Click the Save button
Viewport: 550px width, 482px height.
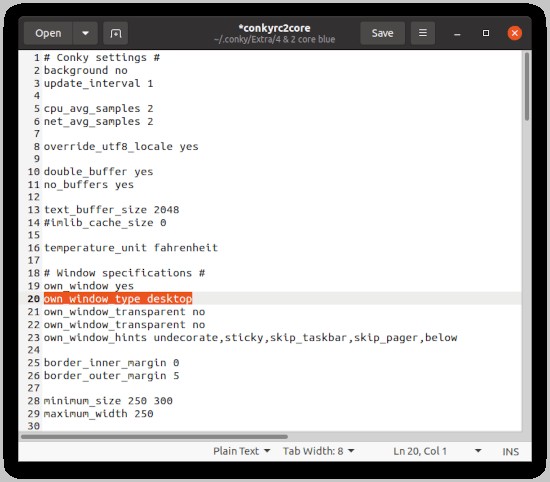[382, 33]
